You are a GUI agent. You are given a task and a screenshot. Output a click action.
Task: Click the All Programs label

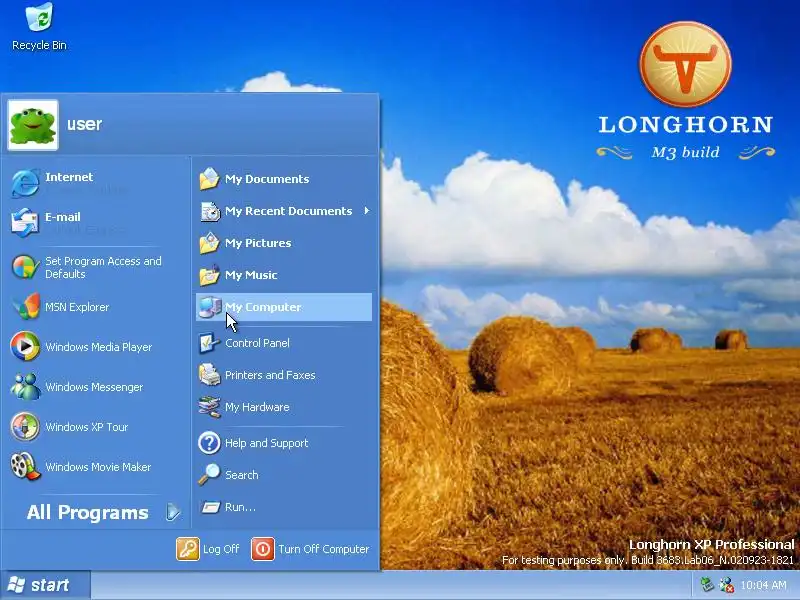(x=87, y=512)
